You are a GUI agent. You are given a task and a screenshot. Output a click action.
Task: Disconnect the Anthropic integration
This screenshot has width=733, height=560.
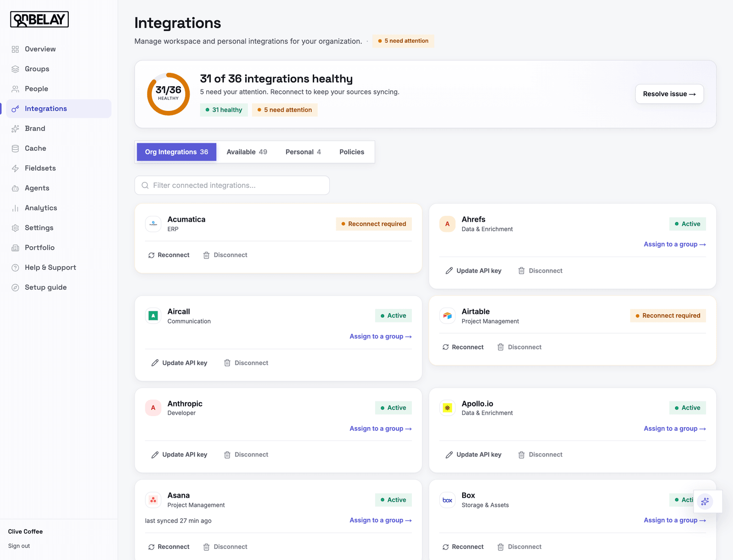(246, 455)
